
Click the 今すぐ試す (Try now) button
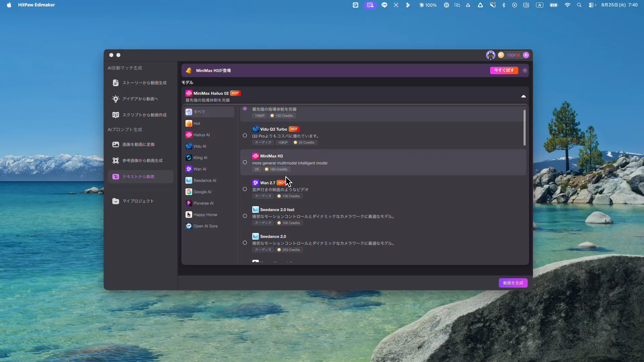[504, 70]
